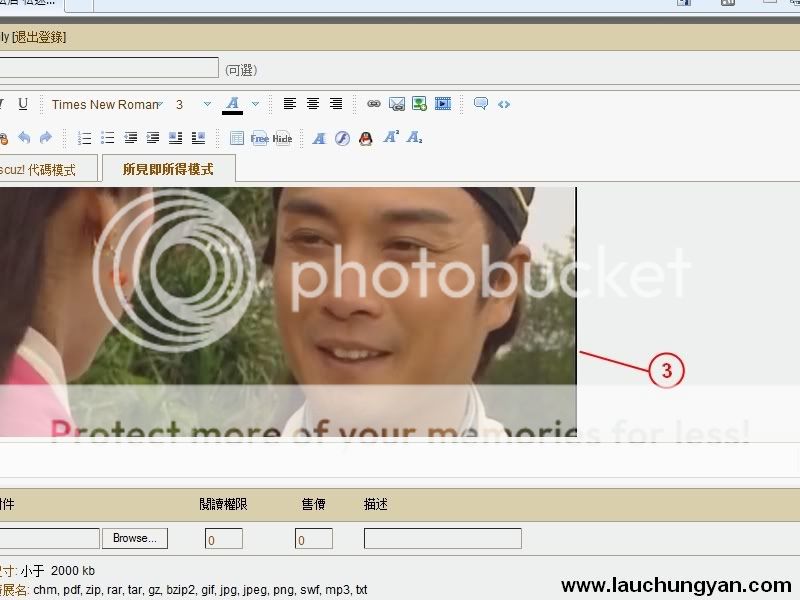The image size is (800, 600).
Task: Align text to the right
Action: (336, 104)
